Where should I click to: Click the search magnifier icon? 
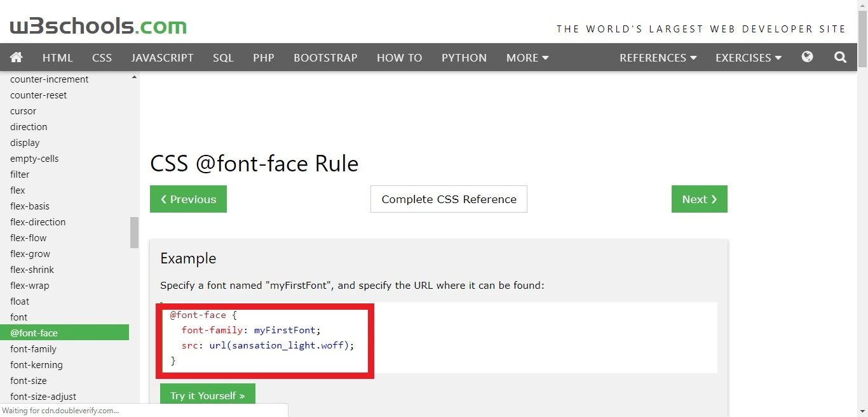(x=840, y=57)
